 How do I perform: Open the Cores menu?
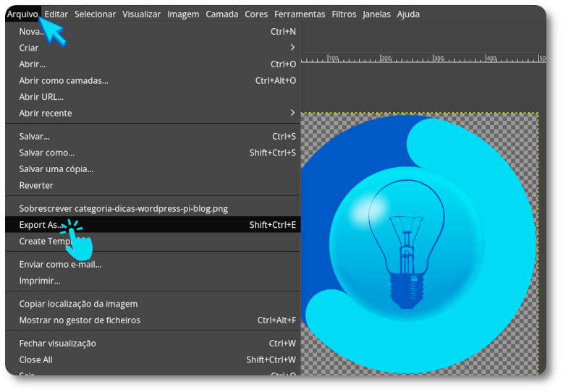(256, 14)
